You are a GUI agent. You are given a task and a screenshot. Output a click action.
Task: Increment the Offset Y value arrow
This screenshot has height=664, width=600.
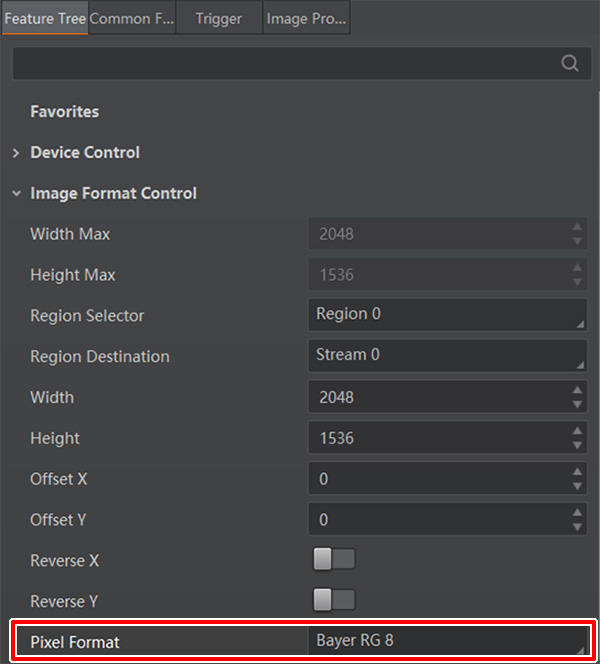click(x=577, y=512)
